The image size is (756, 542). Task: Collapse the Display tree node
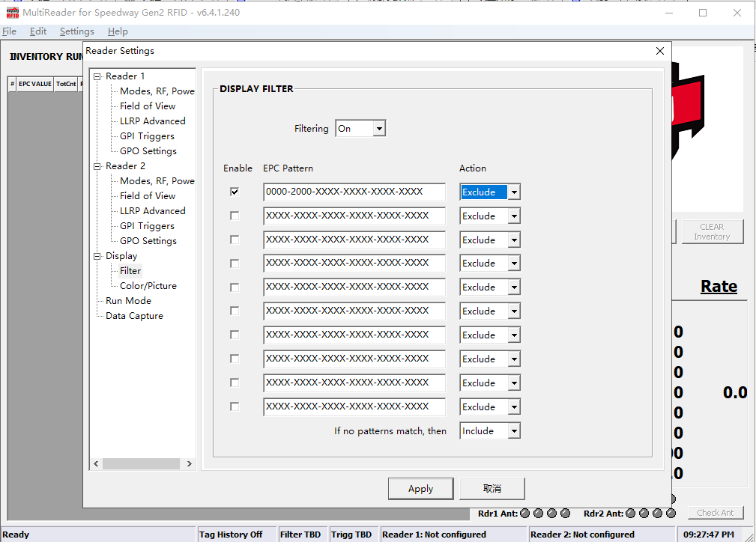(97, 256)
